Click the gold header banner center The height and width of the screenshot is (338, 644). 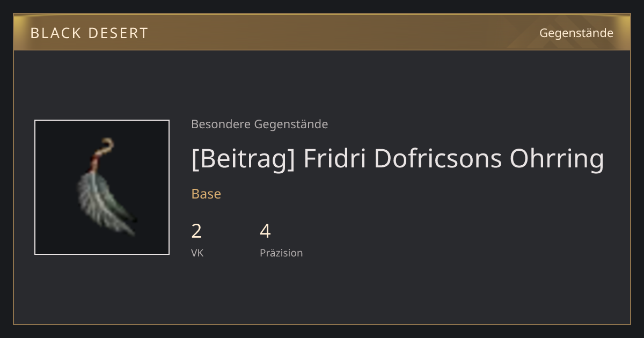pyautogui.click(x=322, y=32)
